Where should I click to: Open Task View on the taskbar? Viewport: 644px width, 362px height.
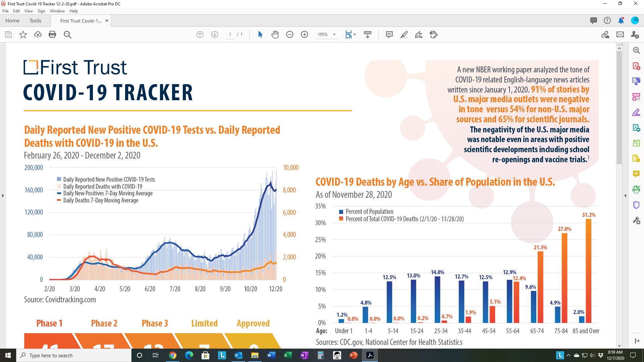tap(156, 355)
